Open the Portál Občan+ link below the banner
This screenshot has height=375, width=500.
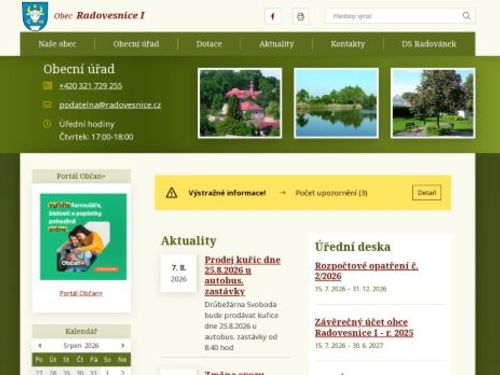[81, 293]
